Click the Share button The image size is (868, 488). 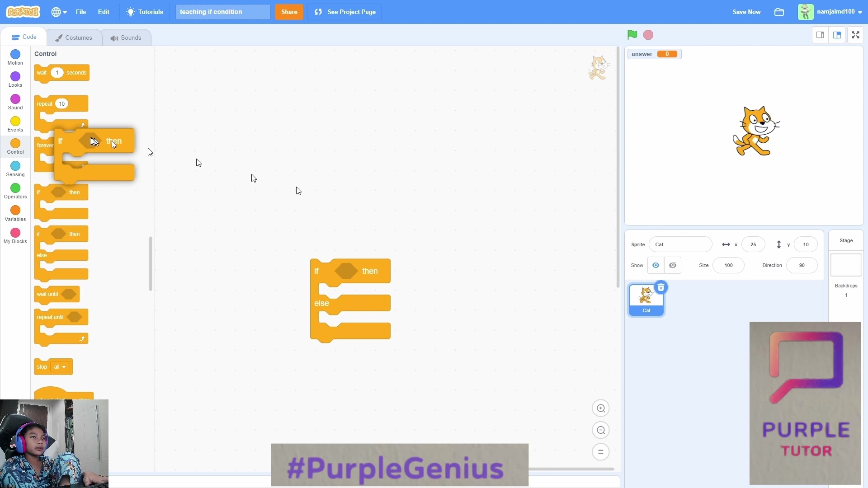289,12
